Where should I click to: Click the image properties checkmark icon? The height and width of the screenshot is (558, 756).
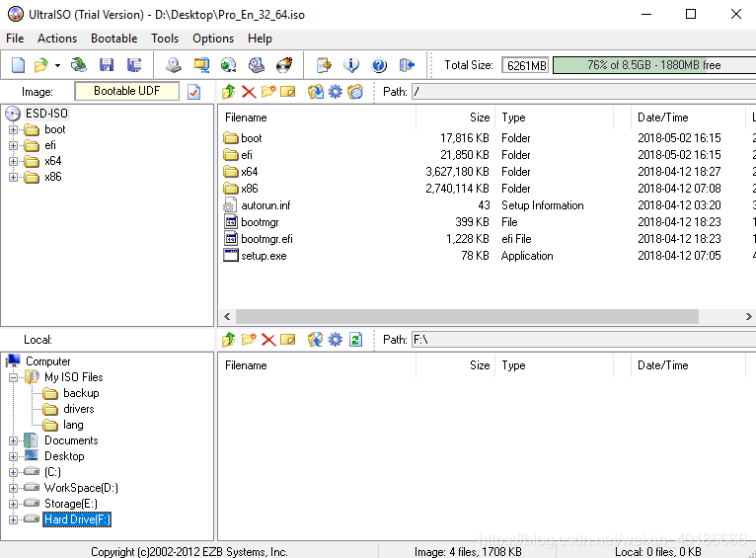tap(193, 92)
